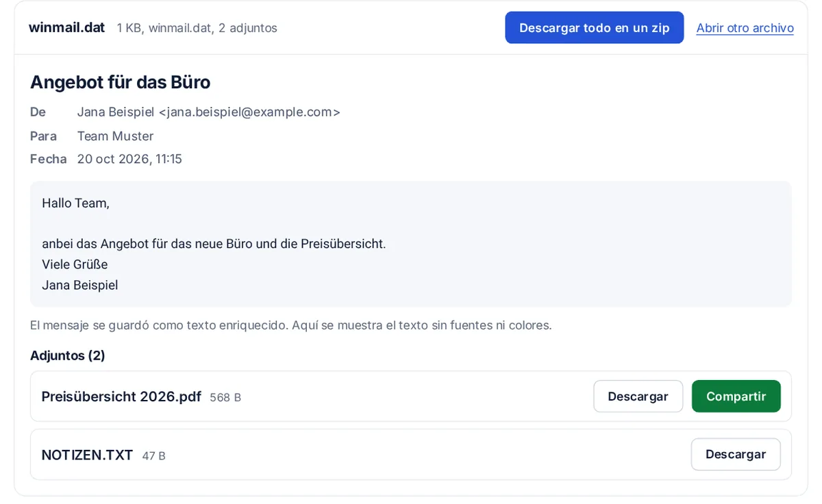The width and height of the screenshot is (822, 504).
Task: Click the 'Fecha' field label
Action: 48,159
